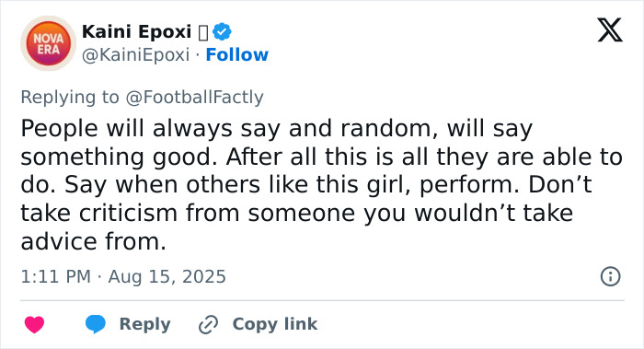Click the Reply text label

pyautogui.click(x=145, y=324)
